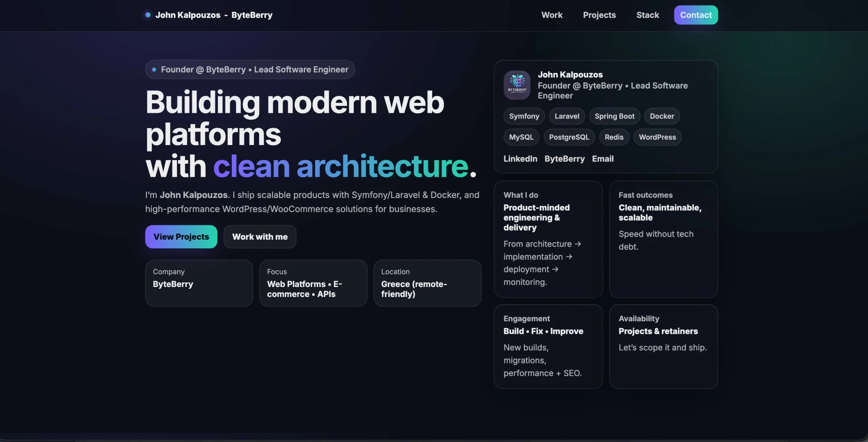
Task: Select the Laravel tag chip
Action: pos(566,116)
